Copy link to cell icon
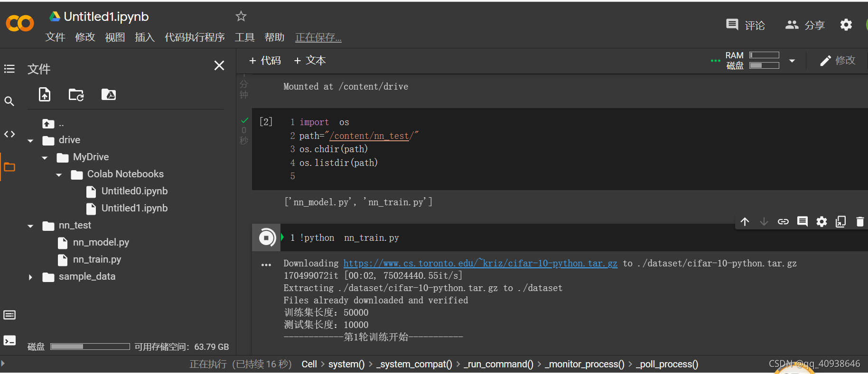This screenshot has height=374, width=868. 783,221
